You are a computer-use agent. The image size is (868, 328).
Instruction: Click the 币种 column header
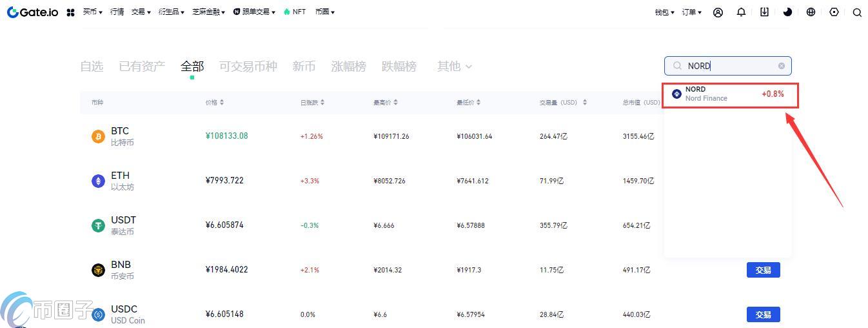tap(97, 103)
